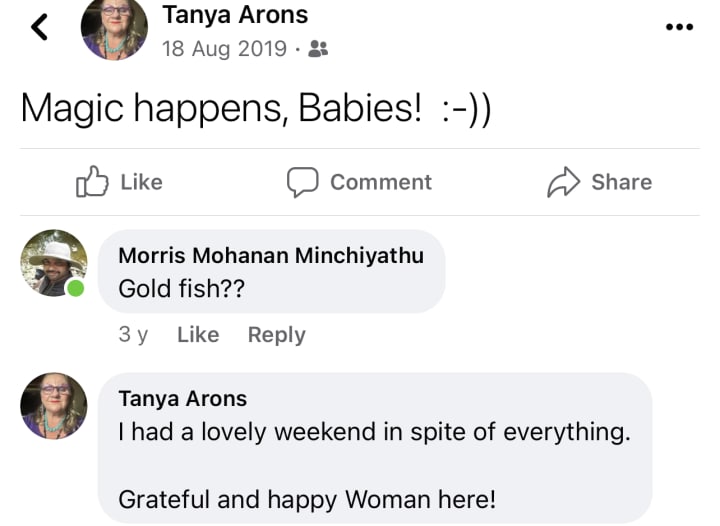Tap the thumbs-up Like icon on post
Image resolution: width=720 pixels, height=526 pixels.
[92, 182]
